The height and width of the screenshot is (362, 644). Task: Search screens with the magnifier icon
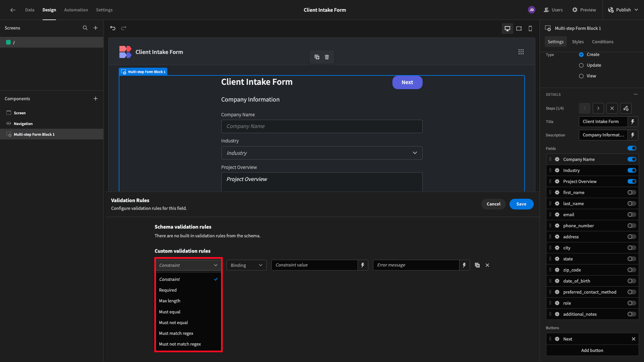[85, 28]
